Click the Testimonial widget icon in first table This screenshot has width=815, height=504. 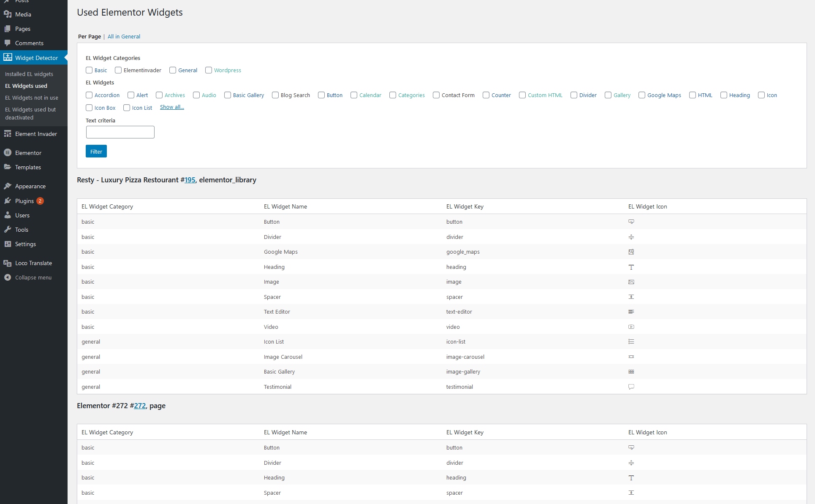point(631,387)
